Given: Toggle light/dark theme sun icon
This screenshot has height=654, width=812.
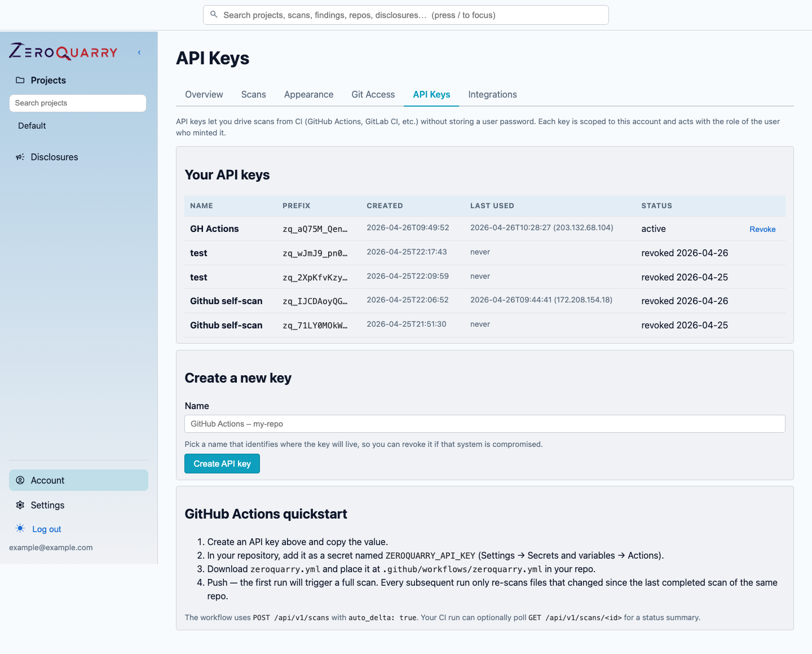Looking at the screenshot, I should (x=20, y=529).
